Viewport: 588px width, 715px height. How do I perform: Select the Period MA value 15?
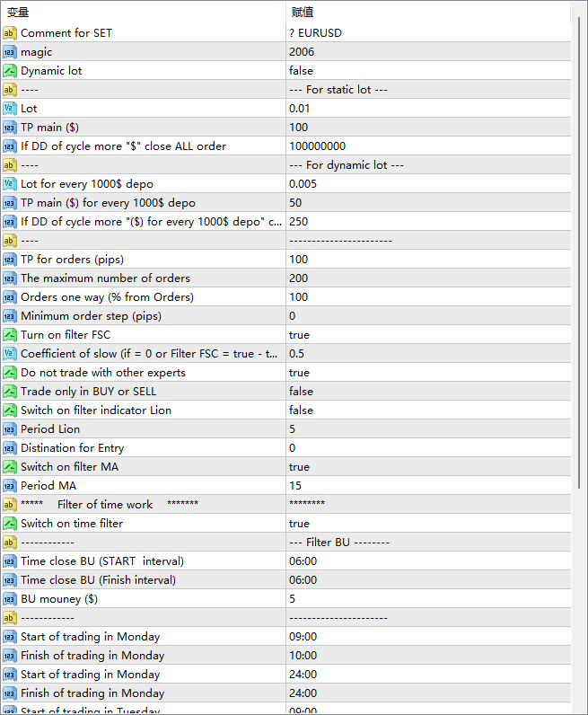click(x=428, y=486)
